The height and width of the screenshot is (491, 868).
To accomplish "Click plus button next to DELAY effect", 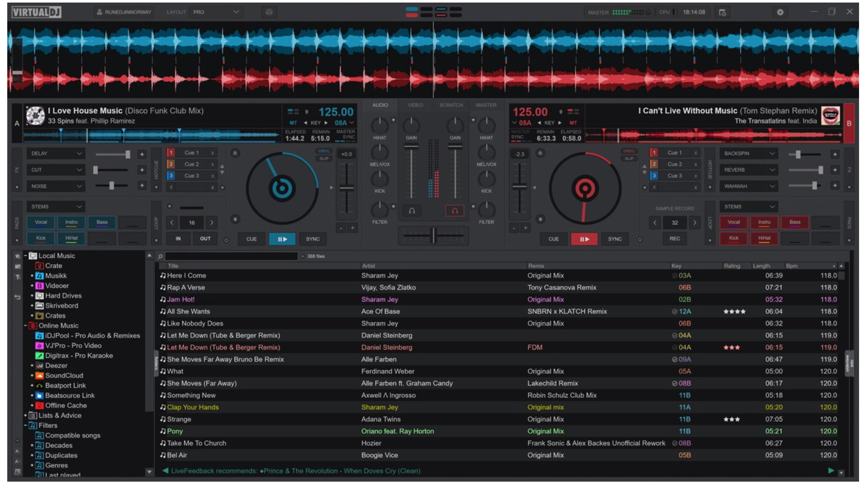I will [142, 154].
